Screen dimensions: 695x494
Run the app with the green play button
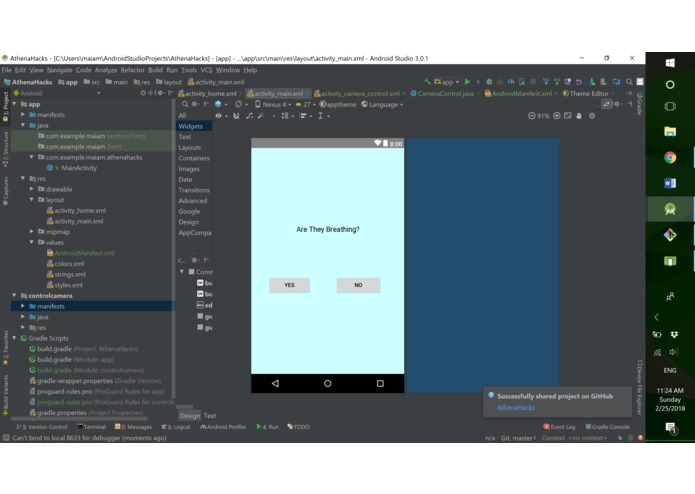pyautogui.click(x=467, y=82)
